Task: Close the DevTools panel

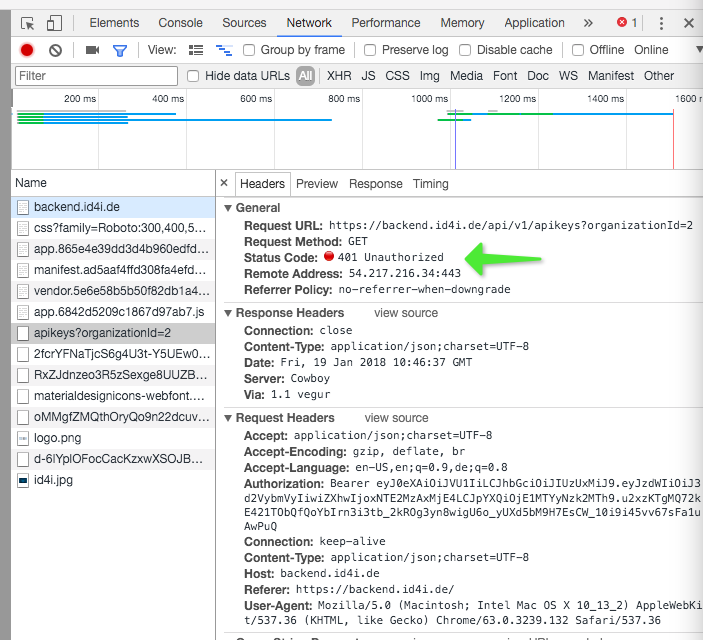Action: pyautogui.click(x=689, y=23)
